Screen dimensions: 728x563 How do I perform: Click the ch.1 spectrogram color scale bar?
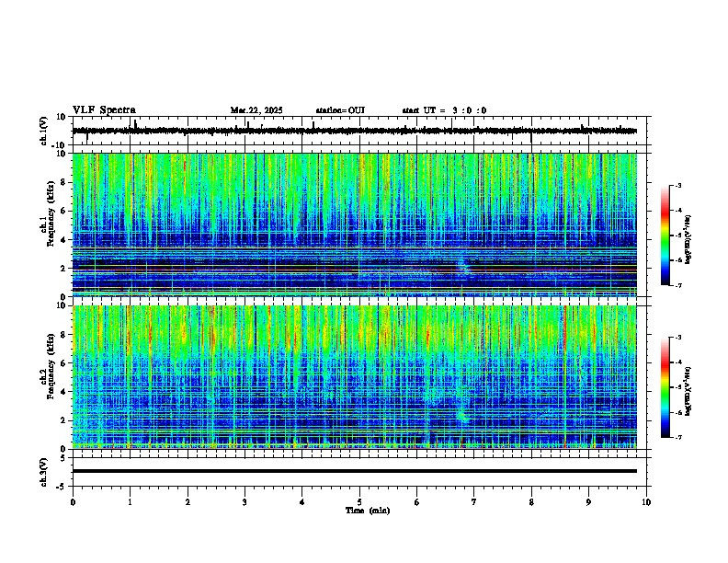[665, 236]
